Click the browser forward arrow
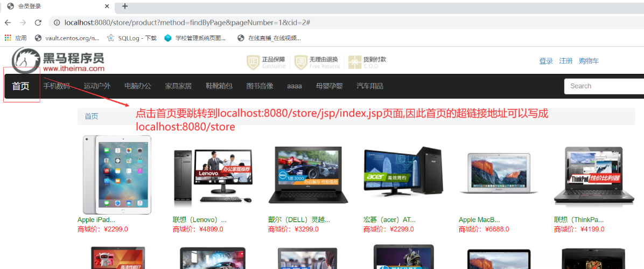 tap(23, 23)
